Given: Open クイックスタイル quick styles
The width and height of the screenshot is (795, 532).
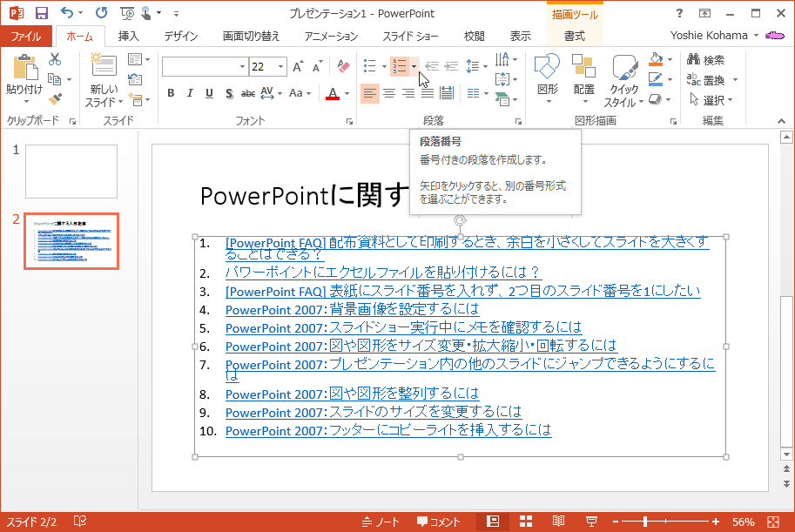Looking at the screenshot, I should click(623, 80).
